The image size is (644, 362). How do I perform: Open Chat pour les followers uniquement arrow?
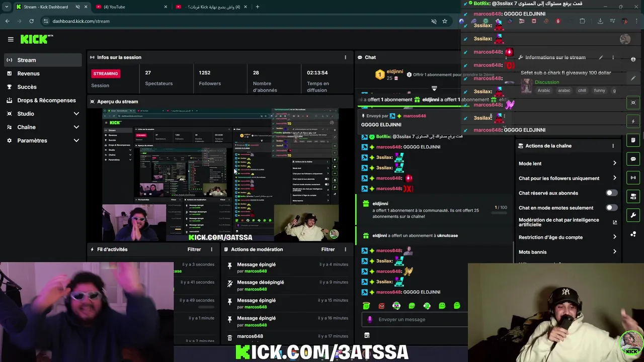[614, 178]
